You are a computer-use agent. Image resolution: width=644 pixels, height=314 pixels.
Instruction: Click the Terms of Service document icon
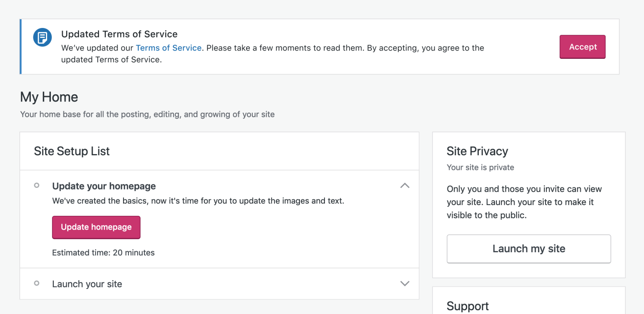(x=42, y=38)
